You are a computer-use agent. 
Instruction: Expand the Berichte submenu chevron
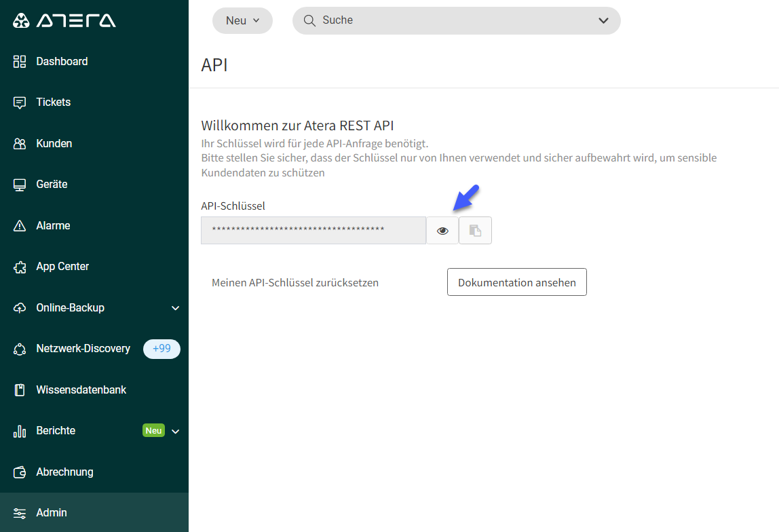click(x=175, y=431)
